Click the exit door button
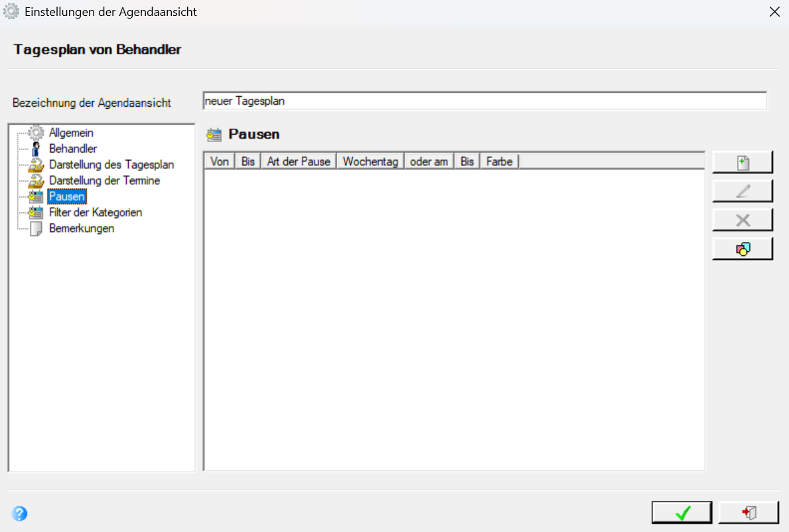789x532 pixels. 749,512
